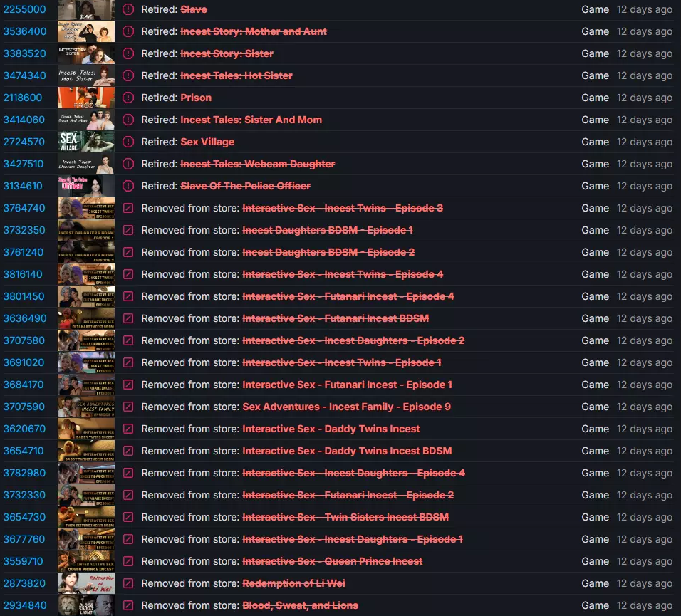681x616 pixels.
Task: Click the thumbnail in row 3559710
Action: tap(86, 561)
